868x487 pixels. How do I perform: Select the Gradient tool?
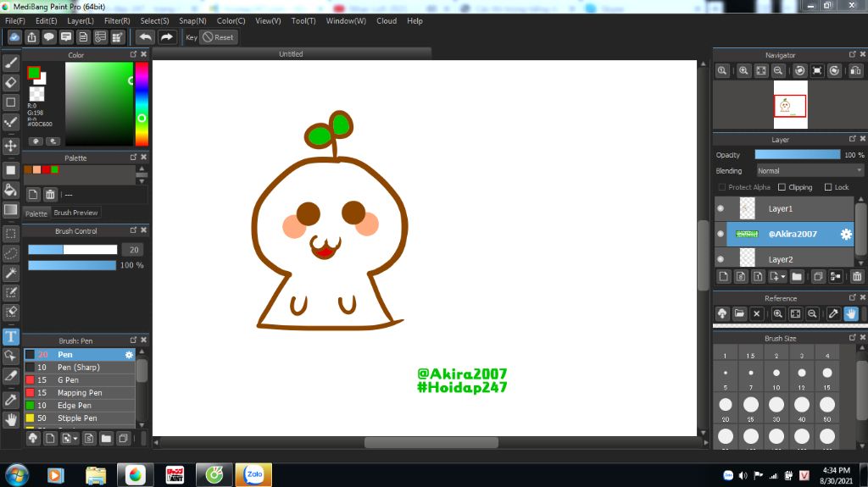click(x=10, y=210)
